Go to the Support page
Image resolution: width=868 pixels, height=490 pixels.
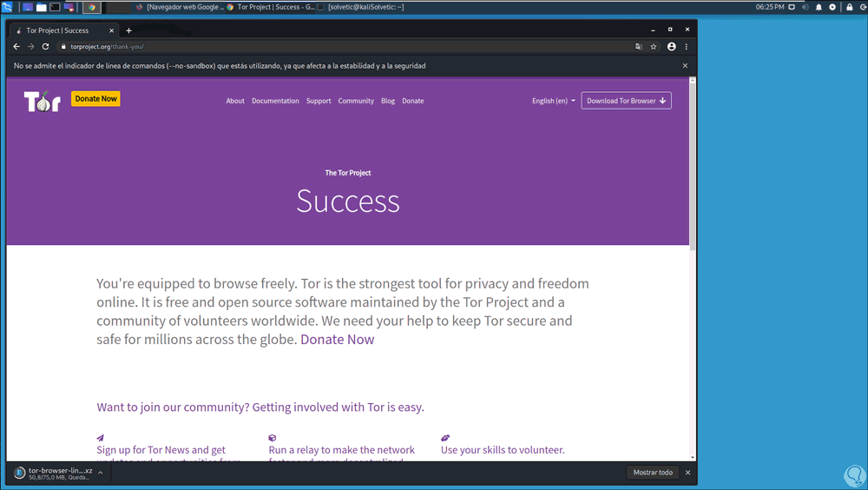[x=319, y=101]
